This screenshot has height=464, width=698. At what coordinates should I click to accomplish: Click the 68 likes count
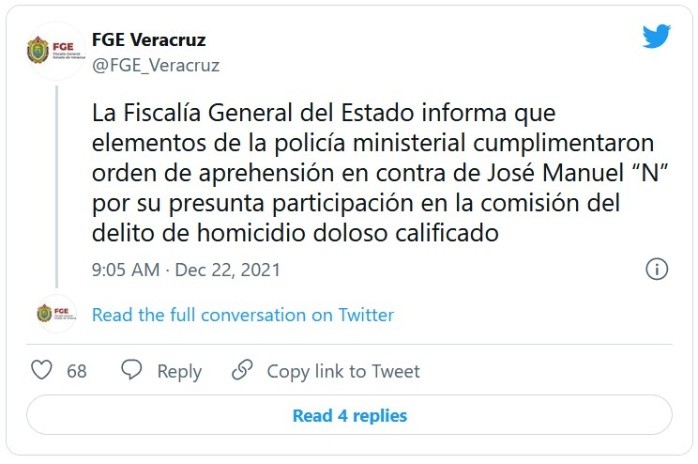[x=77, y=371]
